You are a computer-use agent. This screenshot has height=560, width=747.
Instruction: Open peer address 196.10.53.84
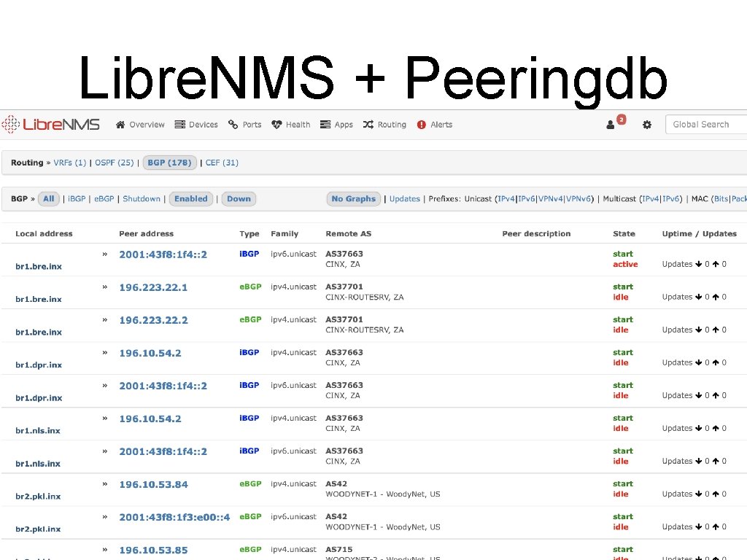(153, 485)
